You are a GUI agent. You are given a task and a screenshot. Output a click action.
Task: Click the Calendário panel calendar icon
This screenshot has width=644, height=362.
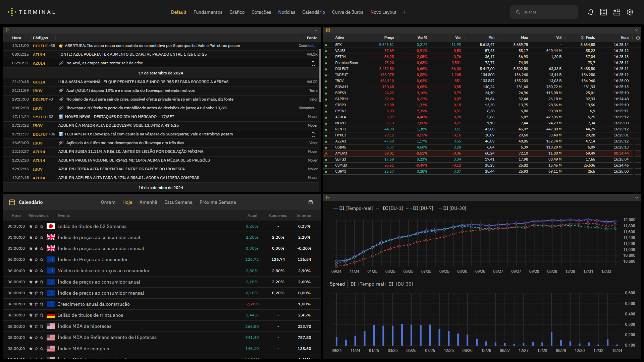pos(12,202)
